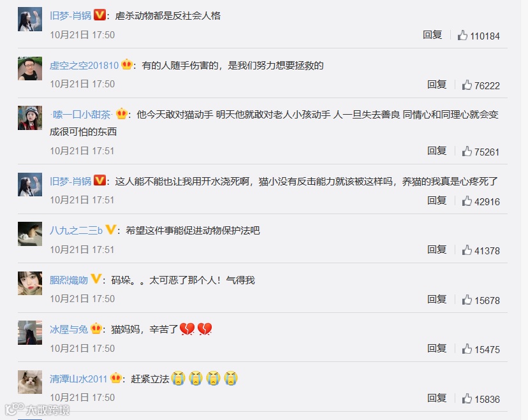
Task: Click the crown badge beside 虚空之空201810
Action: coord(127,64)
